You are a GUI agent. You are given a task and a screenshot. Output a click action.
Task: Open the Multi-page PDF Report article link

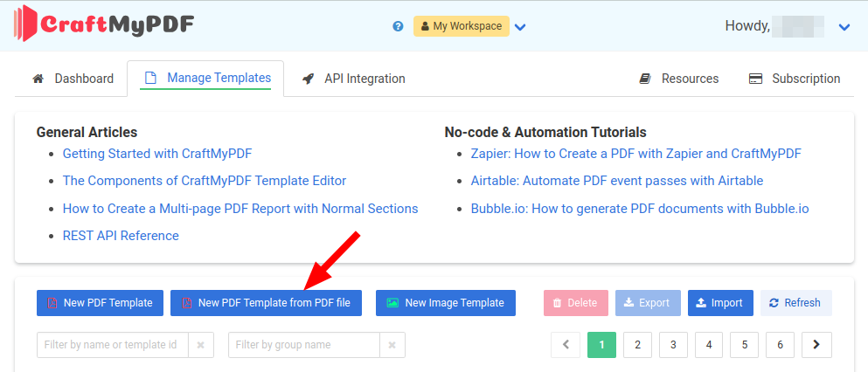pos(240,209)
